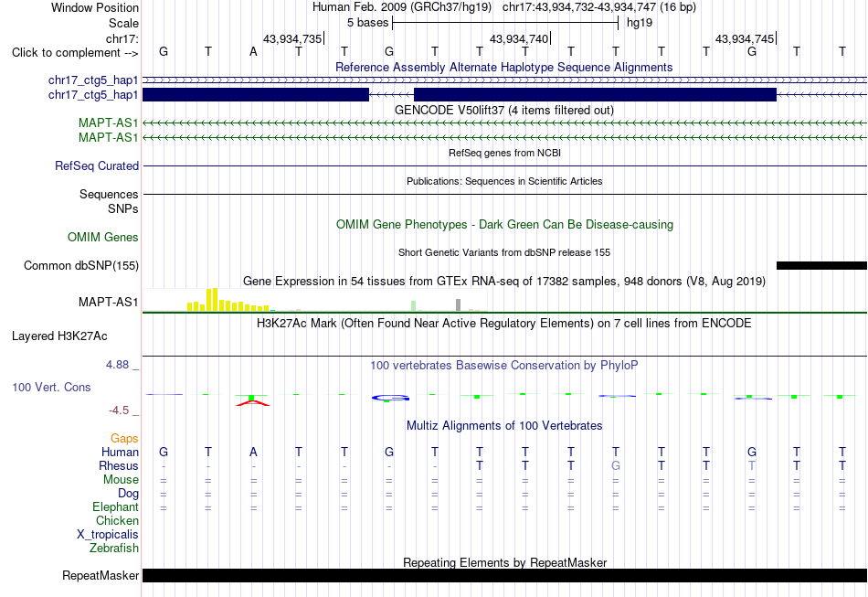This screenshot has width=868, height=597.
Task: Click the 'Window Position' label
Action: click(95, 7)
